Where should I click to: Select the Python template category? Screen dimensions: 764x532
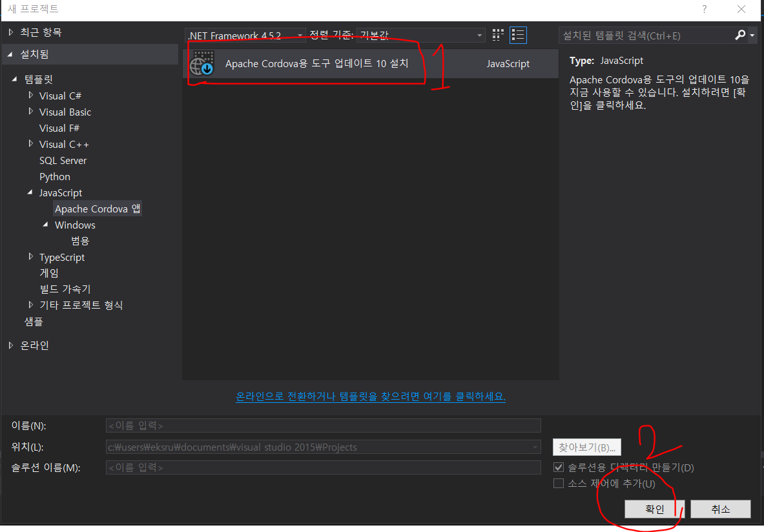pyautogui.click(x=54, y=176)
